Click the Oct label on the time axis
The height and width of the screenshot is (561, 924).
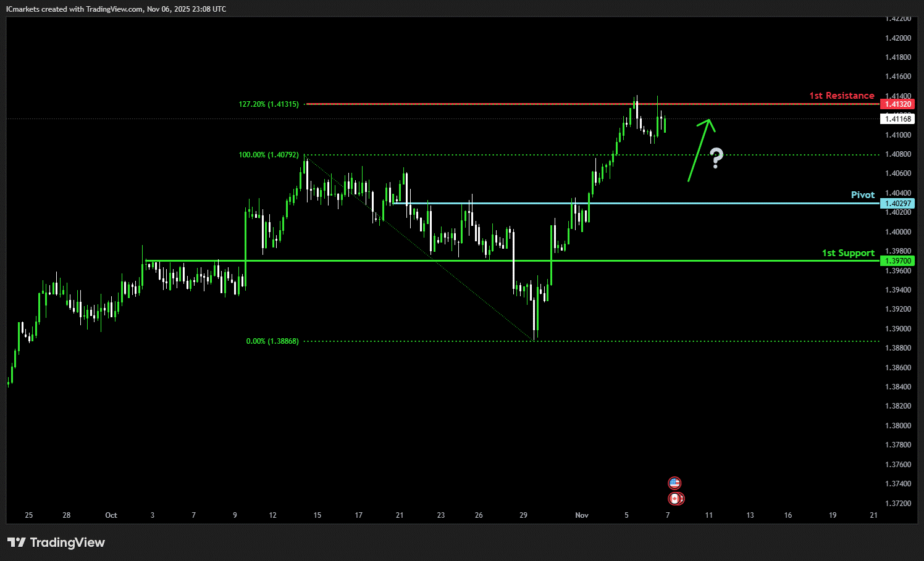[x=111, y=515]
